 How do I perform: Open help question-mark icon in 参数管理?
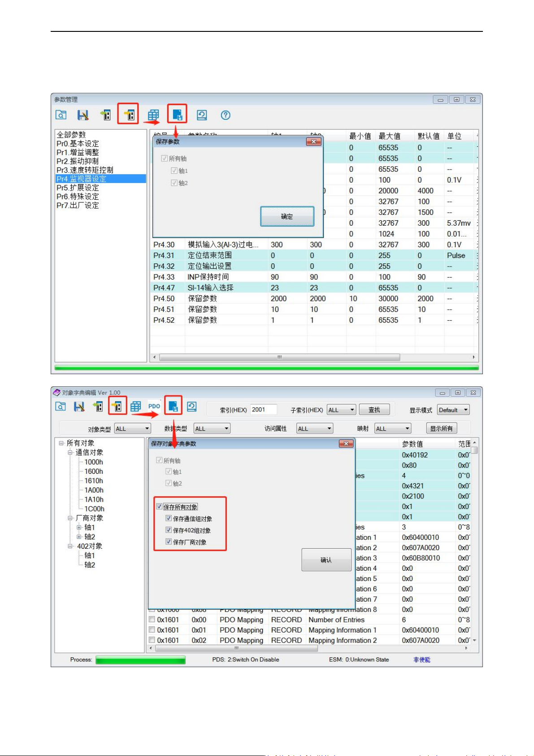(x=226, y=115)
